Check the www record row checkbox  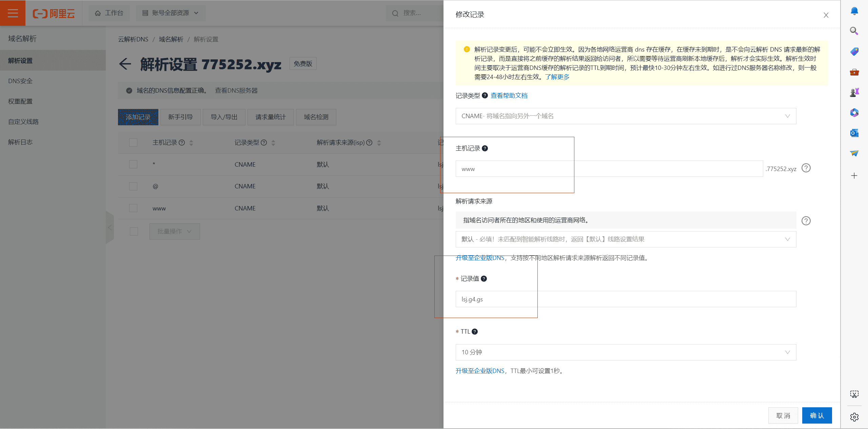133,208
